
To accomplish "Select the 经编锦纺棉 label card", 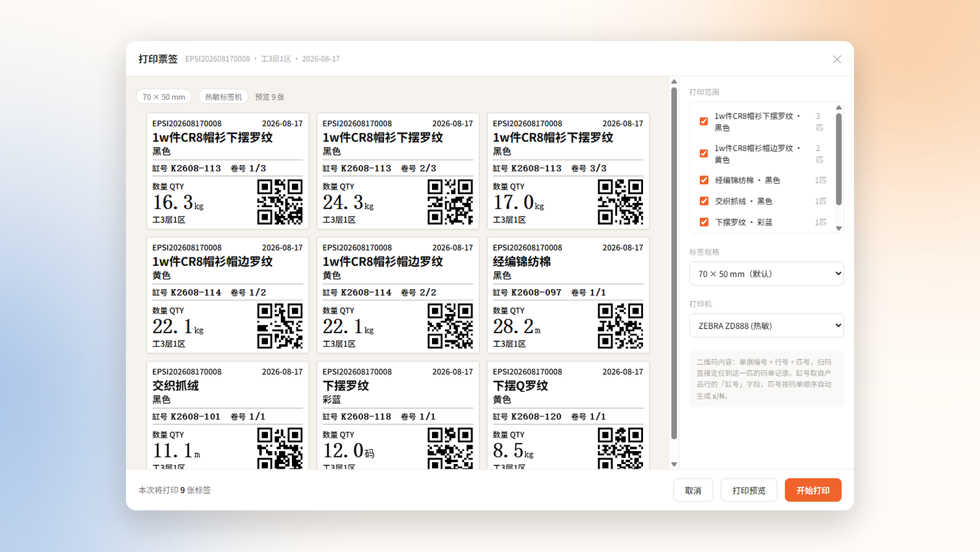I will 568,295.
